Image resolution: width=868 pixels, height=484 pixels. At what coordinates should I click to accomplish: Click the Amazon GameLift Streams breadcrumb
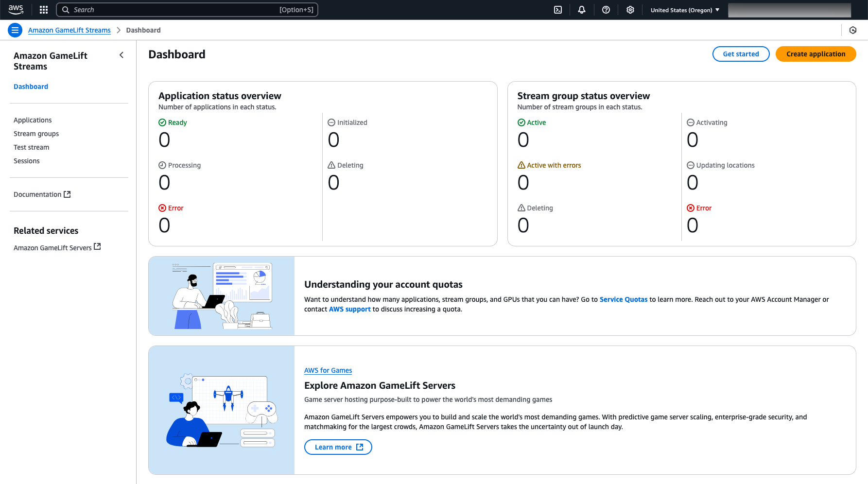(x=69, y=30)
